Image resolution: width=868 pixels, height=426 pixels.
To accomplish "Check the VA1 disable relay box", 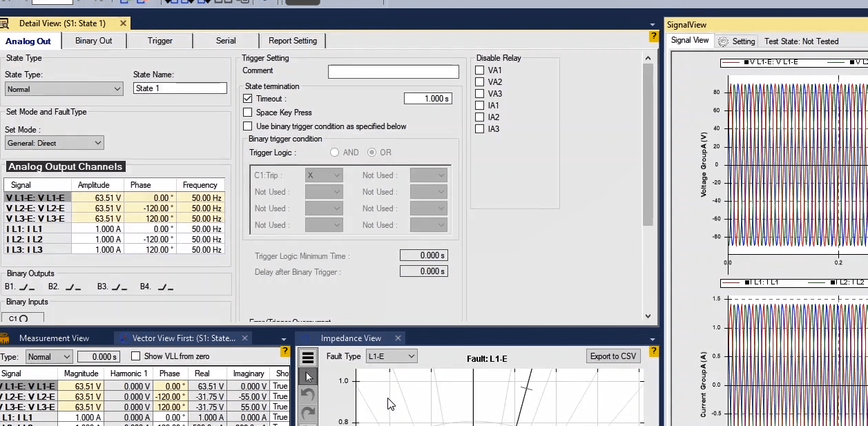I will (x=480, y=70).
